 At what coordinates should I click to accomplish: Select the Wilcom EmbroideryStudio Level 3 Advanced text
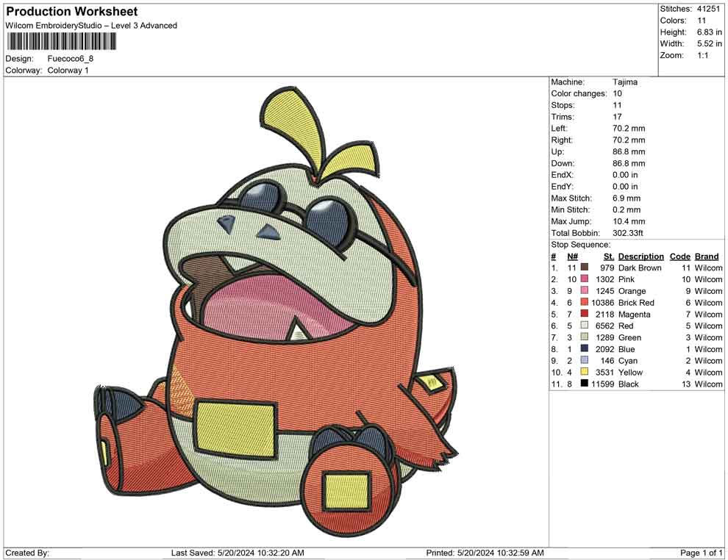click(x=91, y=26)
